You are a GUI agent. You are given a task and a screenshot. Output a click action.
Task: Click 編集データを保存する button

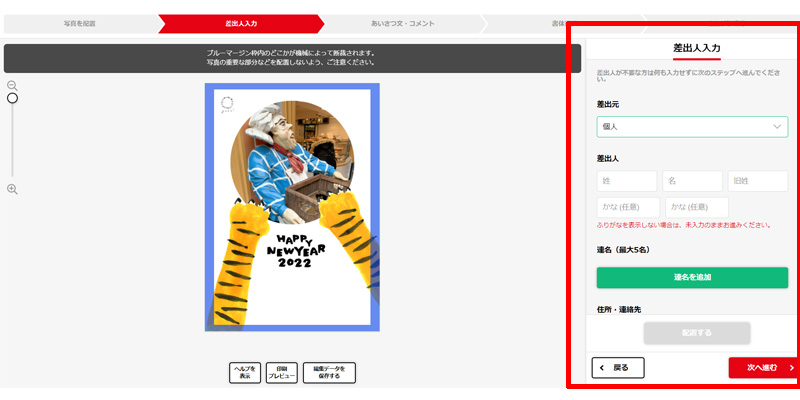[329, 372]
